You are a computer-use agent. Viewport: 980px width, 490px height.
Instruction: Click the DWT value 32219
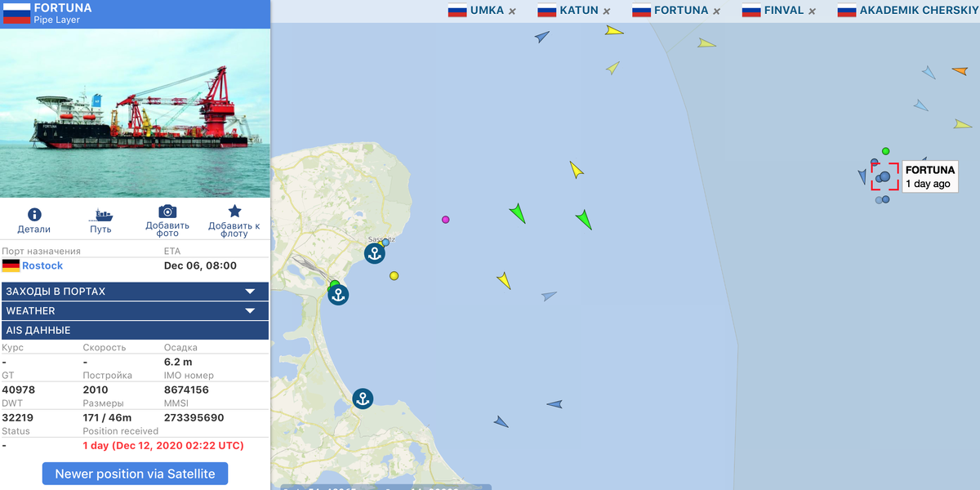tap(18, 417)
